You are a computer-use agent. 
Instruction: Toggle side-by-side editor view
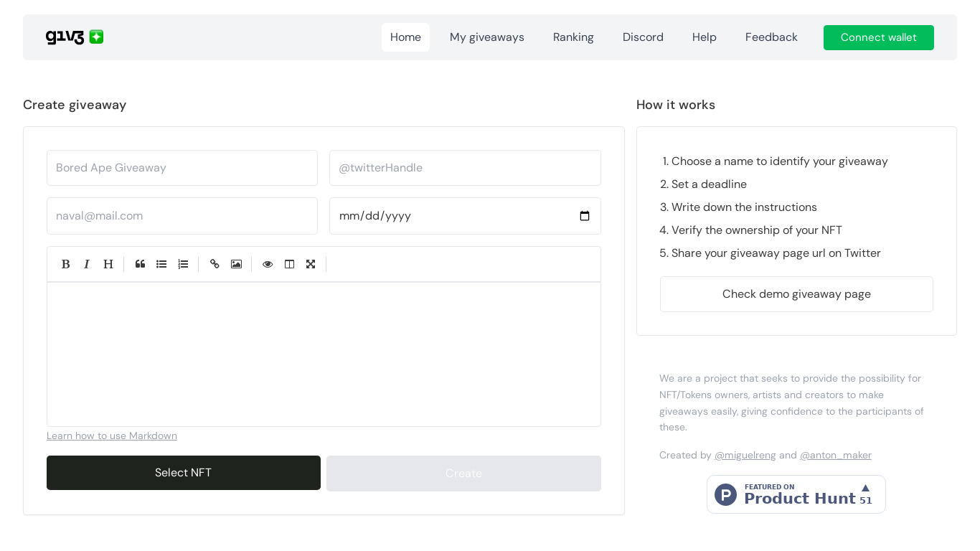pos(289,264)
